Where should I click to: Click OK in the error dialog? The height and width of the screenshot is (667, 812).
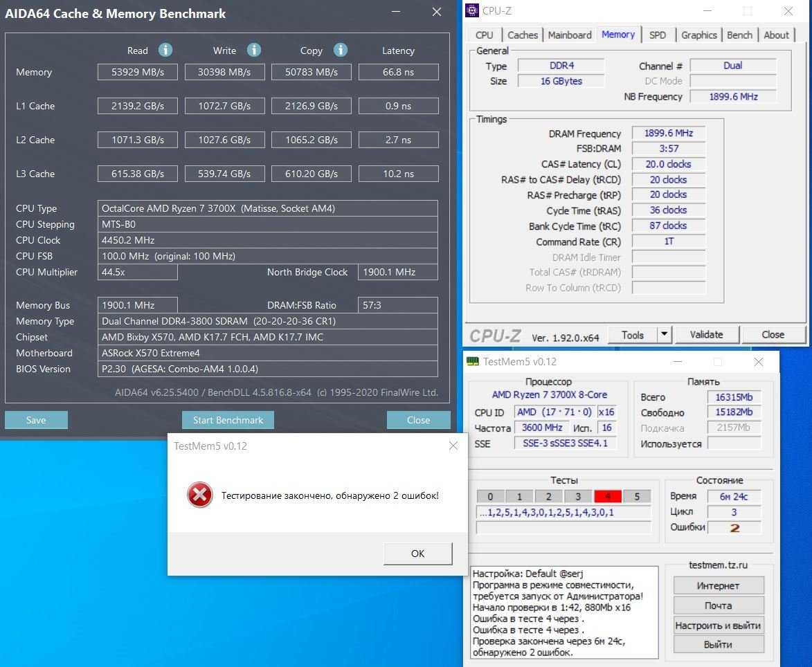click(x=417, y=554)
